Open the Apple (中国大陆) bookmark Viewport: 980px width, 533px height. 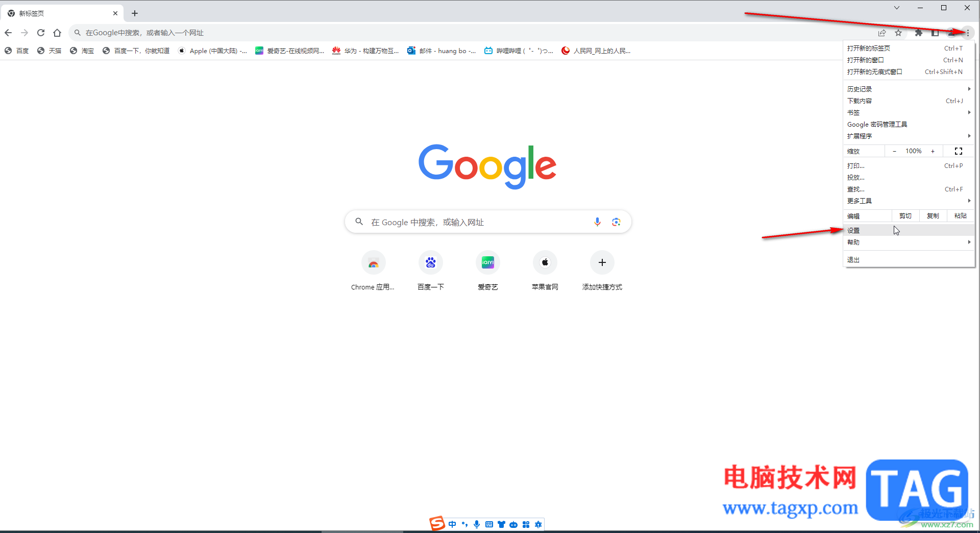coord(212,51)
